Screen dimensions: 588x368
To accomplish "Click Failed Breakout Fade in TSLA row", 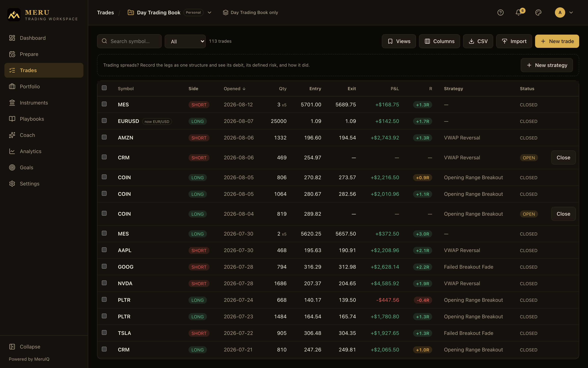I will pos(468,333).
